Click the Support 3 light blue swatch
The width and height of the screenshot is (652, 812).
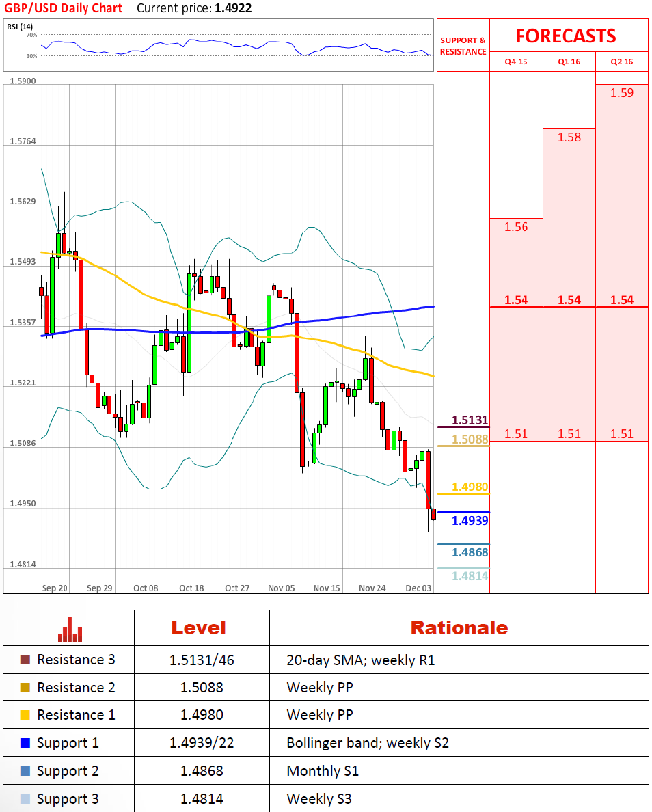tap(25, 799)
